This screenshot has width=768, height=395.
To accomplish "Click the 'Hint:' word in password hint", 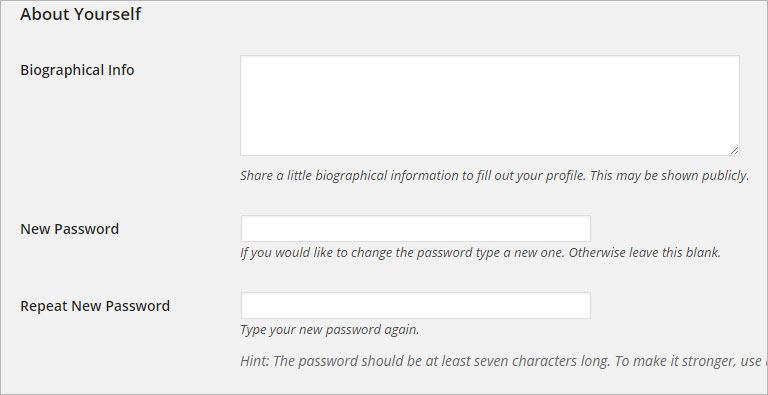I will pyautogui.click(x=255, y=361).
